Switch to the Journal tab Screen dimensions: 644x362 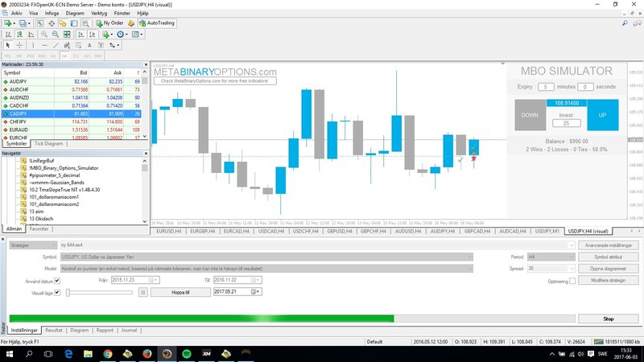[129, 331]
